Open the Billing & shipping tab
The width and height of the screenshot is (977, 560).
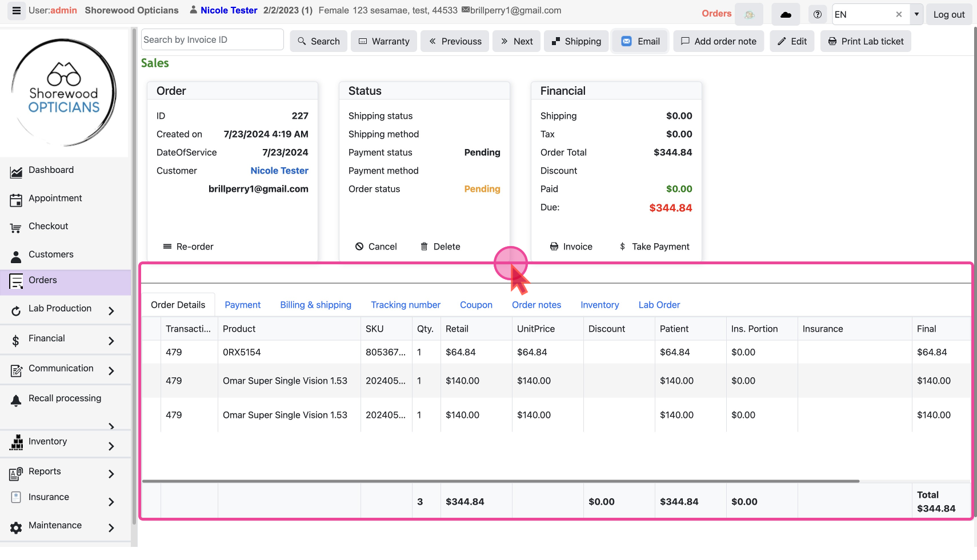315,305
